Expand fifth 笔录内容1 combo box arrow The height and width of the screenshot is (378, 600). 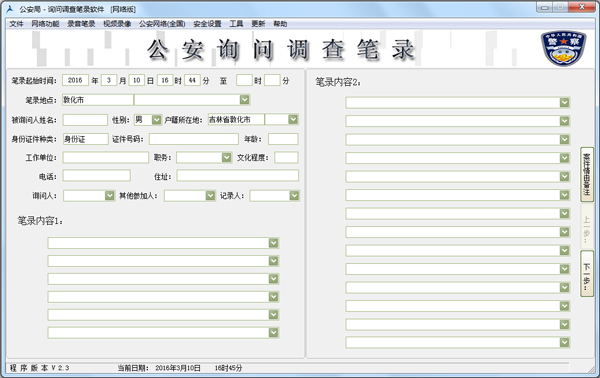(x=273, y=314)
